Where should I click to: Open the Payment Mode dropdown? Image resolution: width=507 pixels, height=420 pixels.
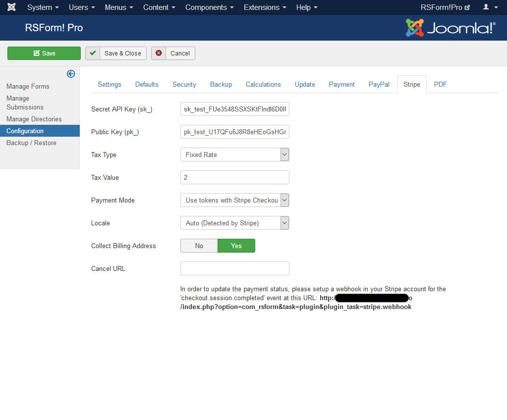235,200
